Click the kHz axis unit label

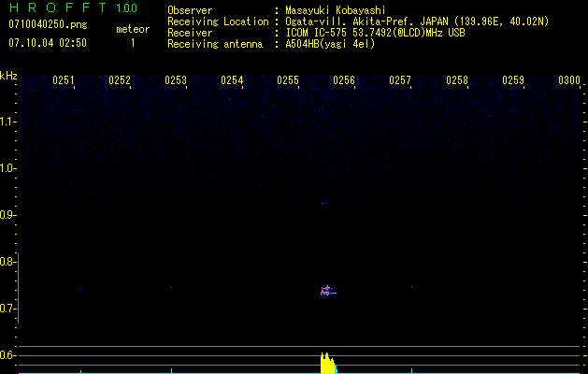pyautogui.click(x=8, y=76)
